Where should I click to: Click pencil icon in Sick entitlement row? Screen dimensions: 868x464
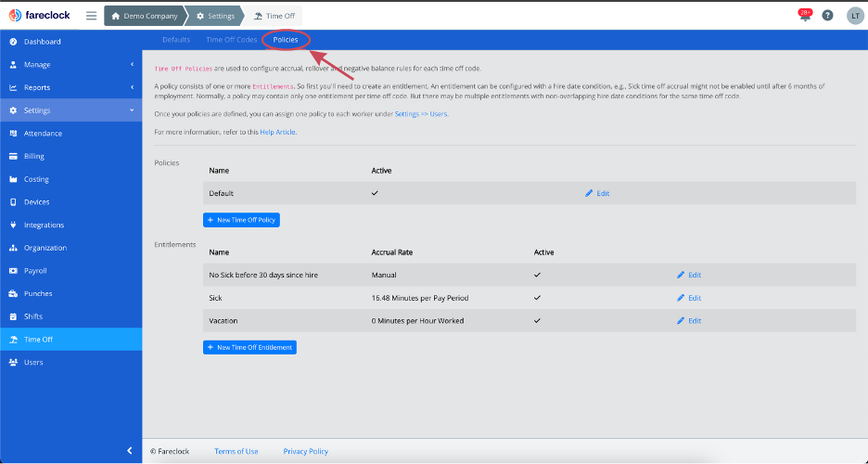pos(681,298)
